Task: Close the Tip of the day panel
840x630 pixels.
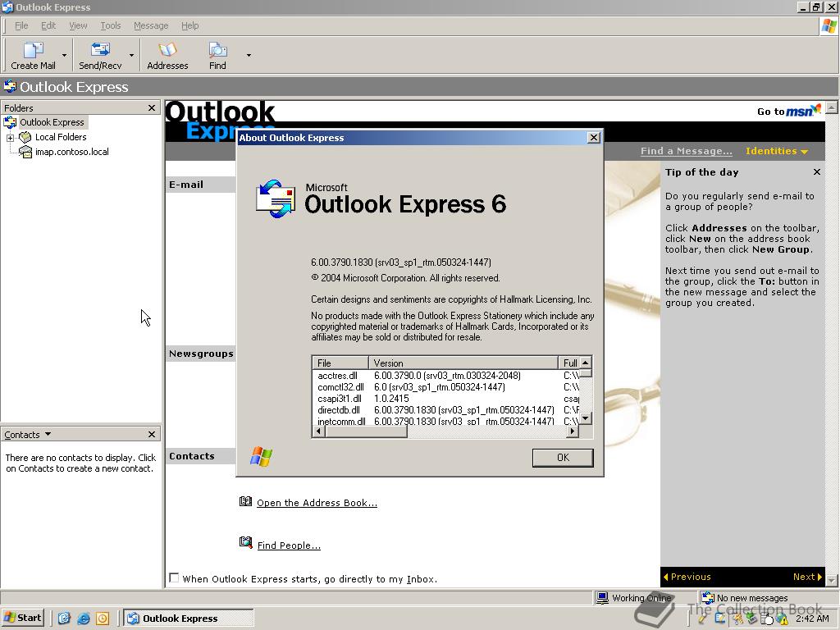Action: [816, 172]
